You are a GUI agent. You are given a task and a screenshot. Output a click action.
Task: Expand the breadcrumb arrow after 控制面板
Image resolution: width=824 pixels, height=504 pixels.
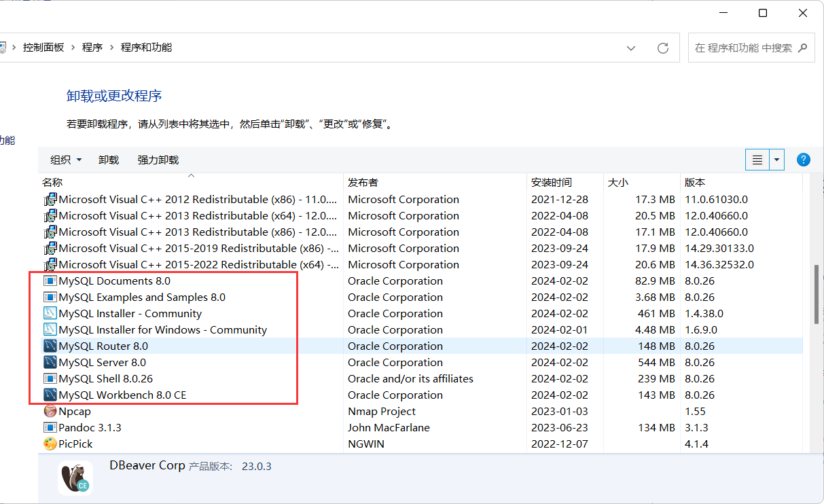click(73, 48)
